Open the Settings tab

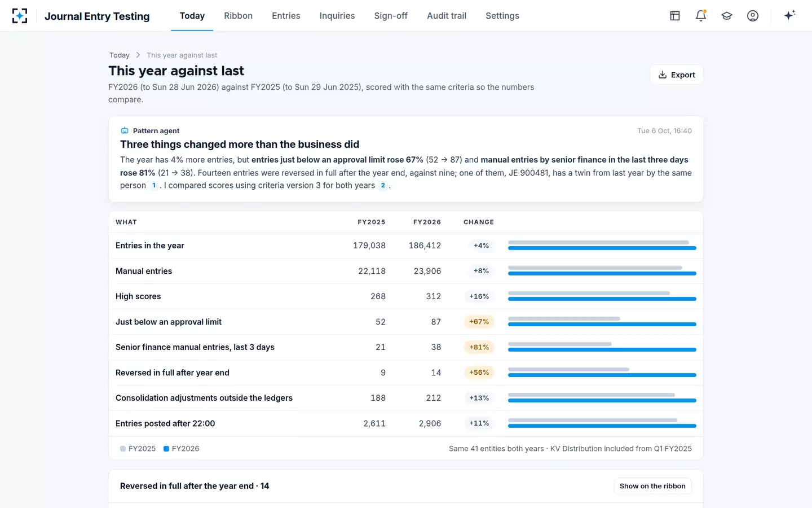(x=502, y=16)
